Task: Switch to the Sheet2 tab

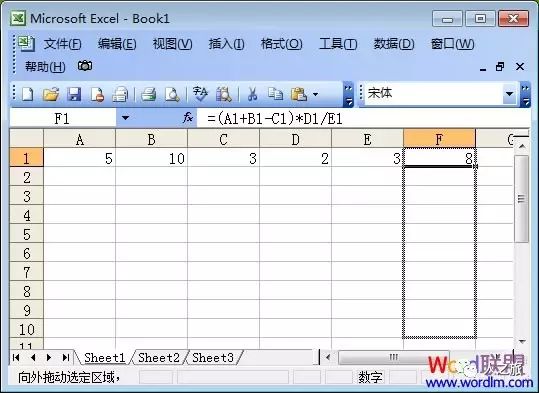Action: point(159,358)
